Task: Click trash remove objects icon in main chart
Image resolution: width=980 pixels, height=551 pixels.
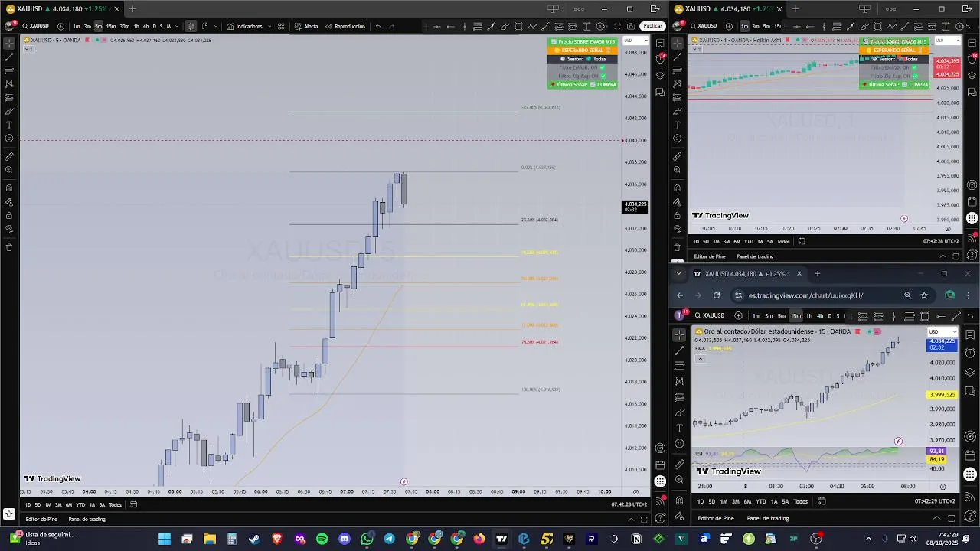Action: click(9, 247)
